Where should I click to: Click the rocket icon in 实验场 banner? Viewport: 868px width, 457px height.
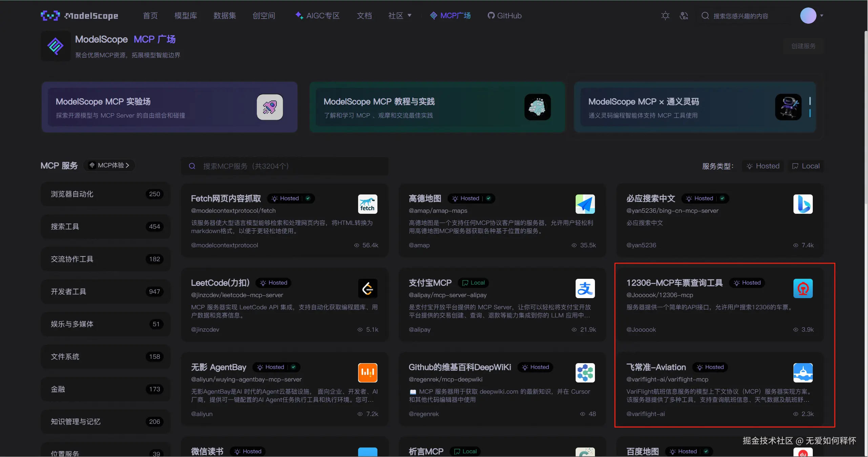270,107
